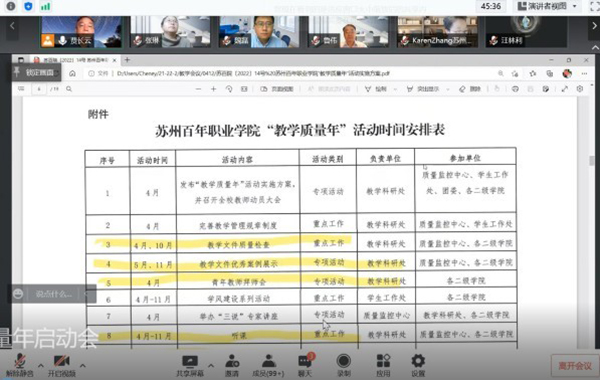Add this page to favorites
The image size is (600, 380).
515,73
